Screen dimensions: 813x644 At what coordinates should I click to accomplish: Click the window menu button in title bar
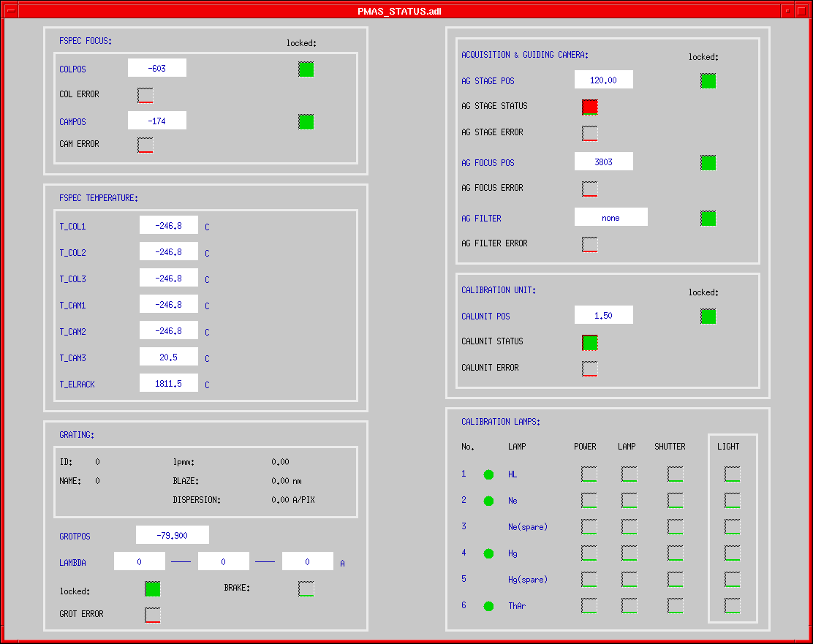[11, 11]
